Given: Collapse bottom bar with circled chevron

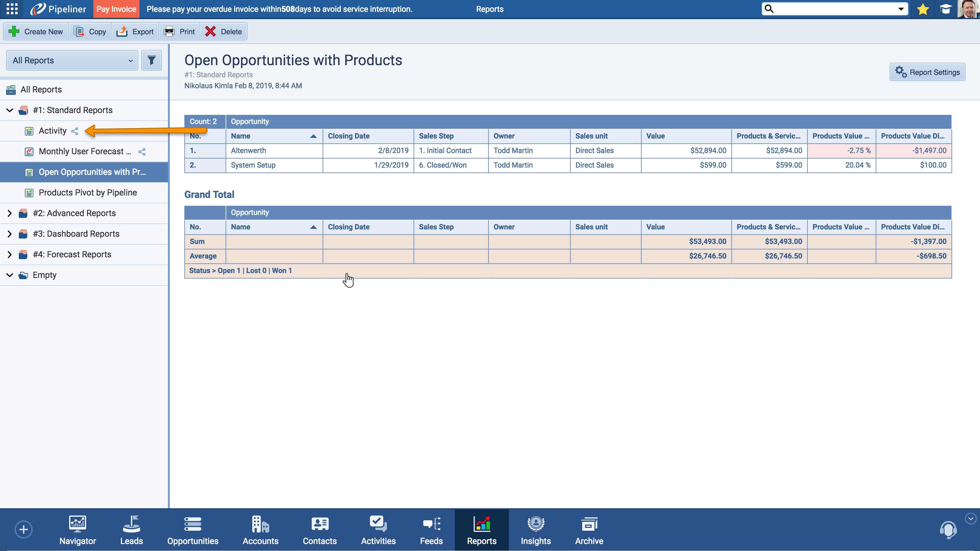Looking at the screenshot, I should (x=971, y=518).
